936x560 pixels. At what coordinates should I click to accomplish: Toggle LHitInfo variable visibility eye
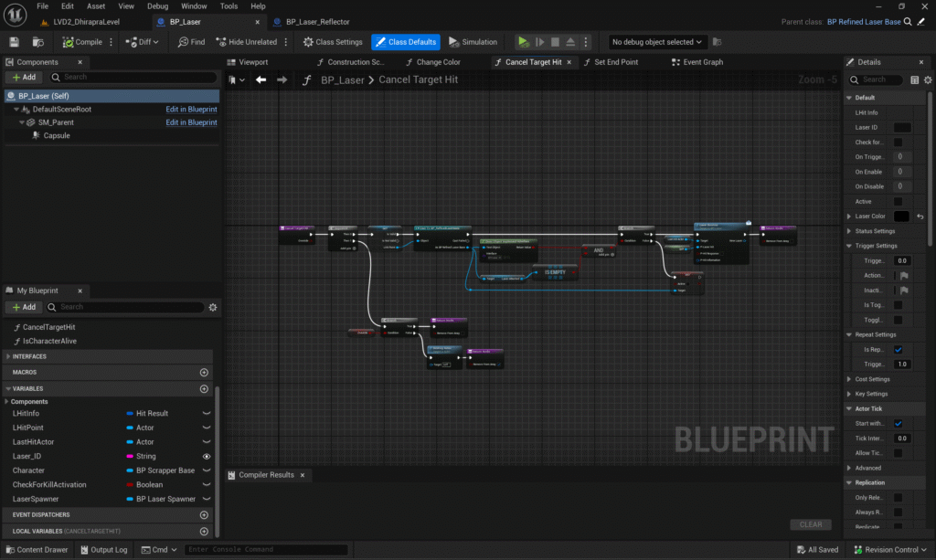click(207, 413)
